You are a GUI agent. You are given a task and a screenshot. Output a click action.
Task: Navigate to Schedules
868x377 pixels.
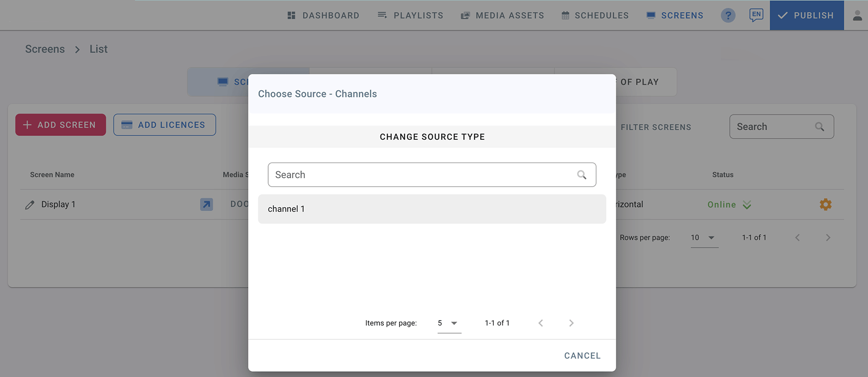(595, 15)
